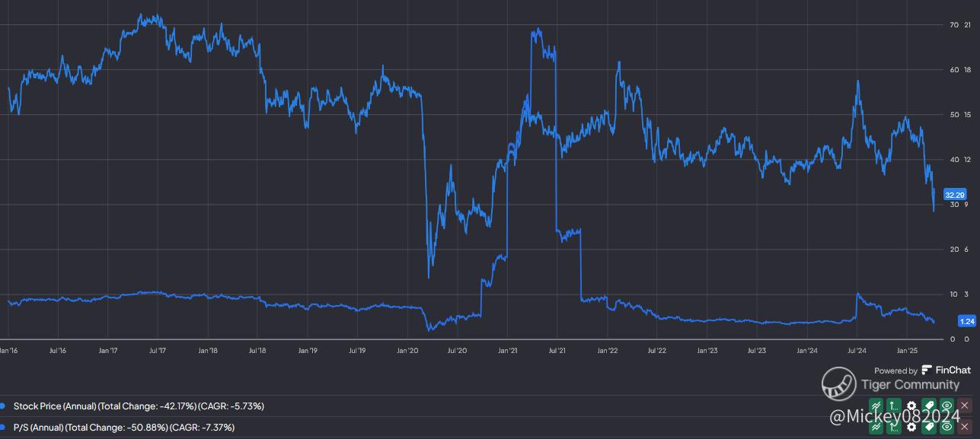This screenshot has width=980, height=439.
Task: Click the P/S (Annual) legend entry
Action: pos(123,427)
